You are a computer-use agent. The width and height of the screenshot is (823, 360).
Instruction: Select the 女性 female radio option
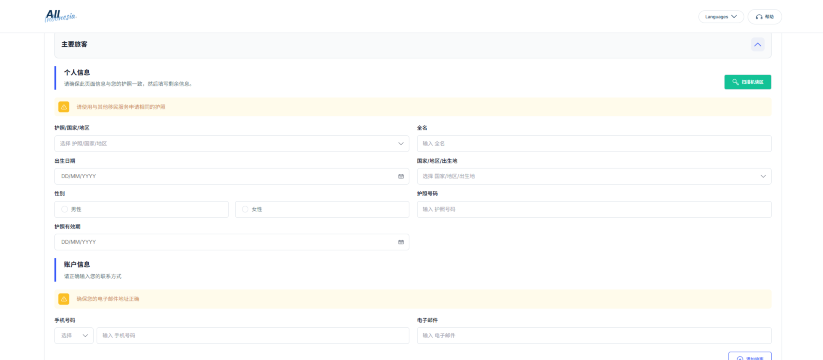click(x=322, y=209)
